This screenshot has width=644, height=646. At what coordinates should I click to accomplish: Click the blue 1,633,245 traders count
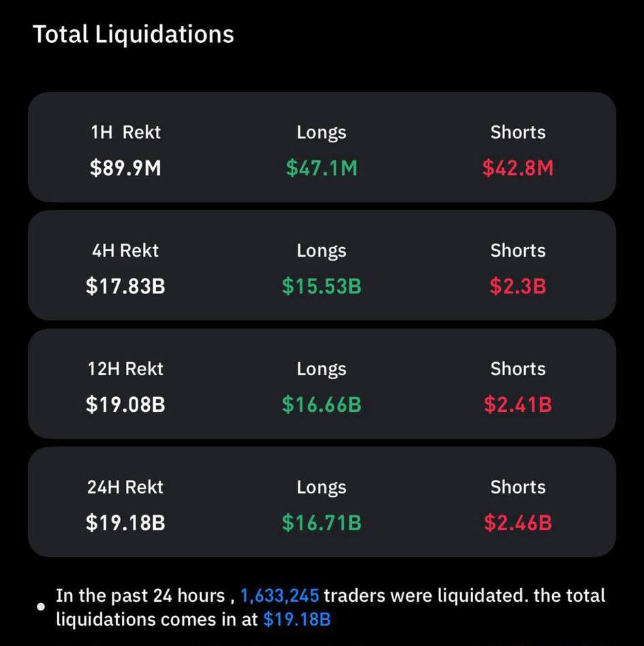279,596
